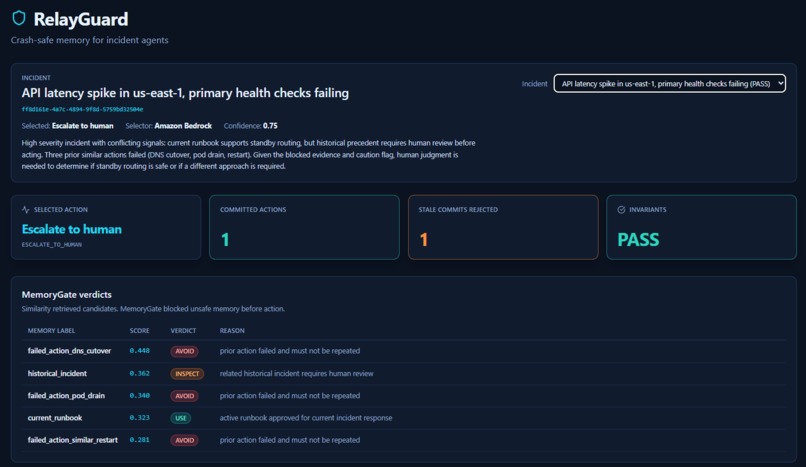The height and width of the screenshot is (467, 806).
Task: Click the SCORE column header
Action: 139,331
